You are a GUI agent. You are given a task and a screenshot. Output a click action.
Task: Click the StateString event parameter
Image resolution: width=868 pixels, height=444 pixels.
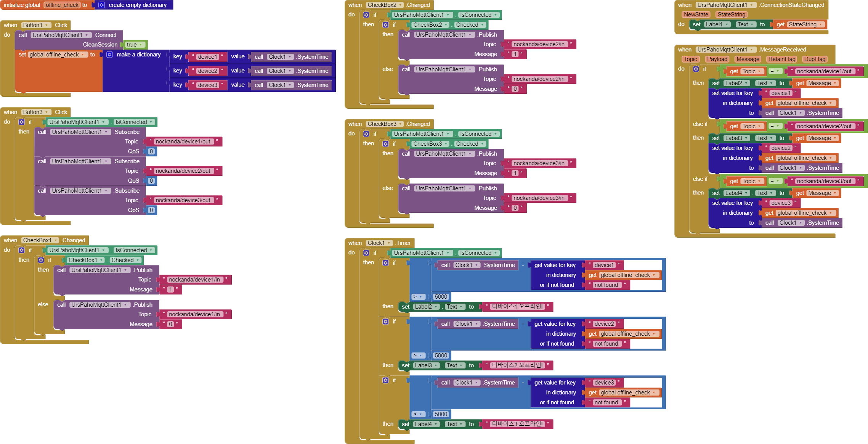731,14
